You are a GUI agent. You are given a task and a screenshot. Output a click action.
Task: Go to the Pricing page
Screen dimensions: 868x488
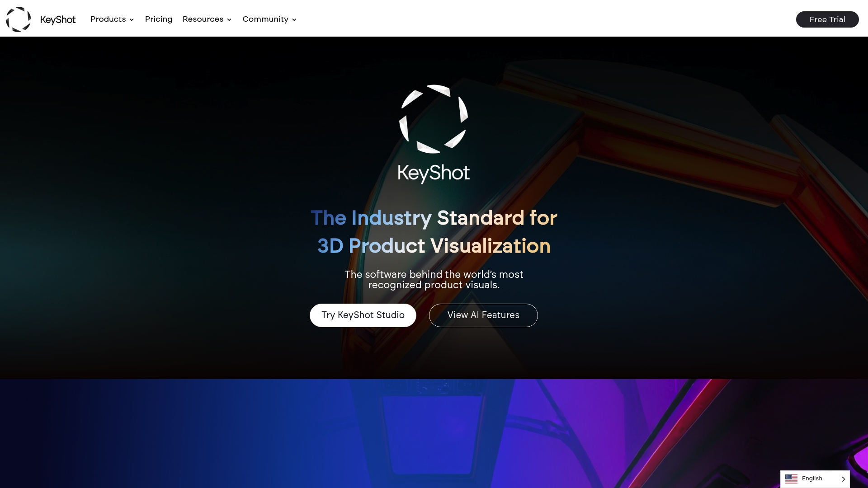(x=159, y=19)
